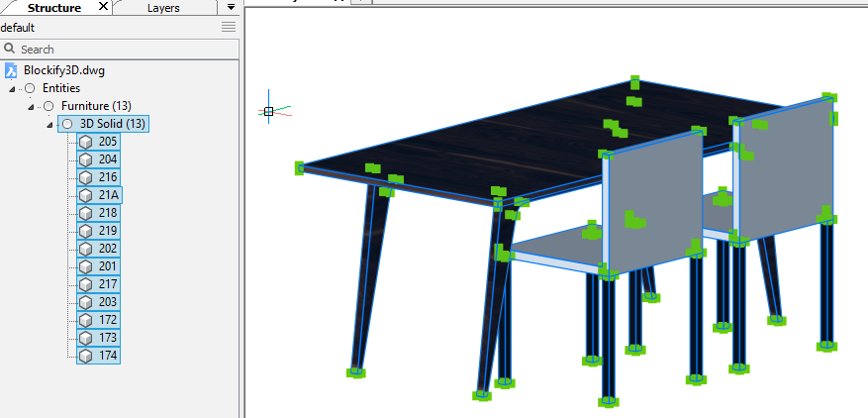Select the text 219 in tree
The image size is (868, 418).
point(108,231)
